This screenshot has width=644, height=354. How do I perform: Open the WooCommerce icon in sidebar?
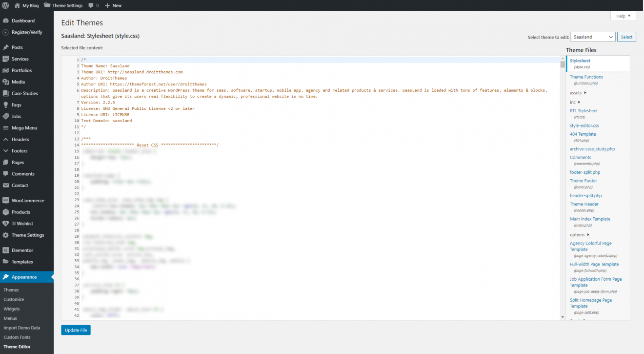pyautogui.click(x=6, y=201)
